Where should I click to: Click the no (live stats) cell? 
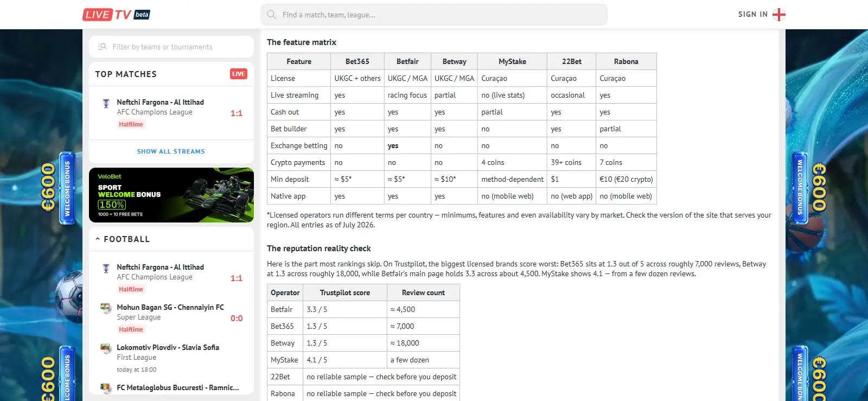click(x=512, y=95)
